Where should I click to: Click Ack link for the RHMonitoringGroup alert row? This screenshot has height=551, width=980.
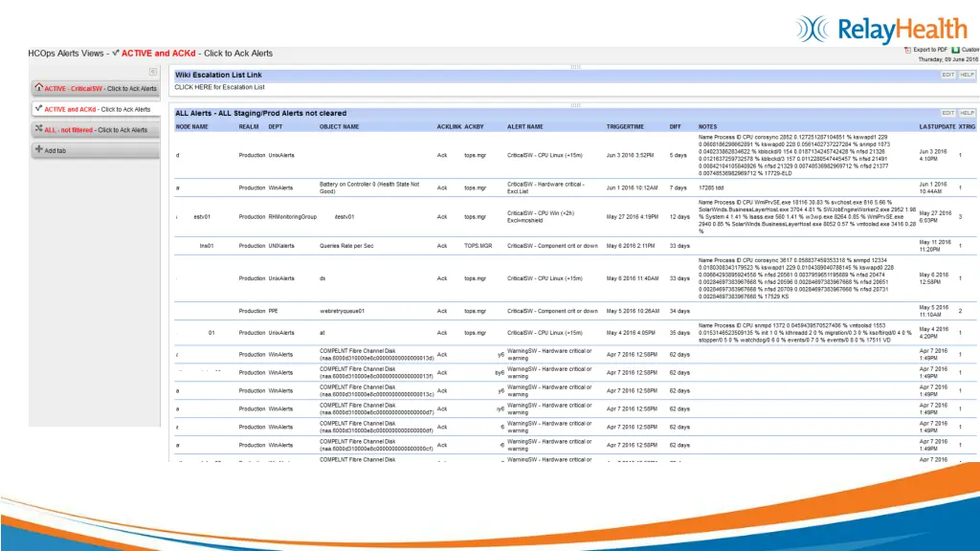pyautogui.click(x=442, y=217)
